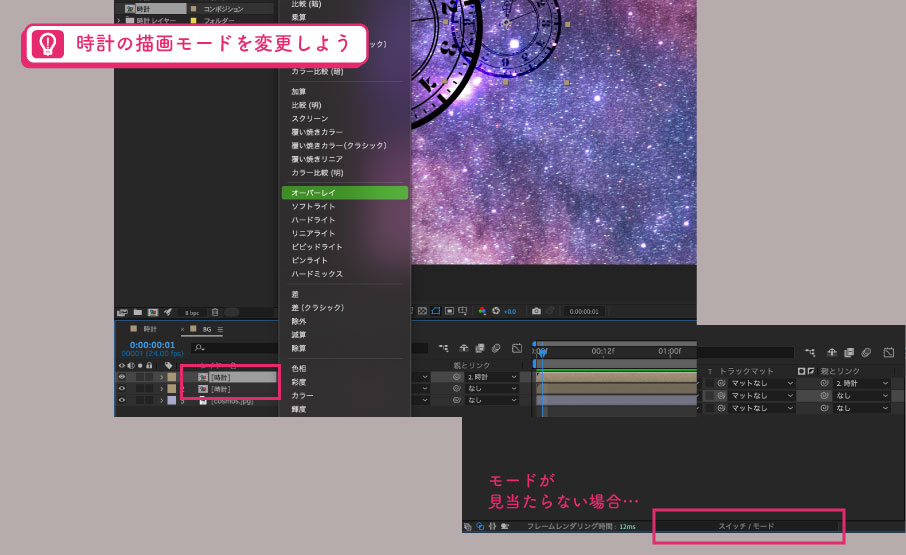The width and height of the screenshot is (906, 555).
Task: Click the new composition icon in the Project panel
Action: [x=153, y=312]
